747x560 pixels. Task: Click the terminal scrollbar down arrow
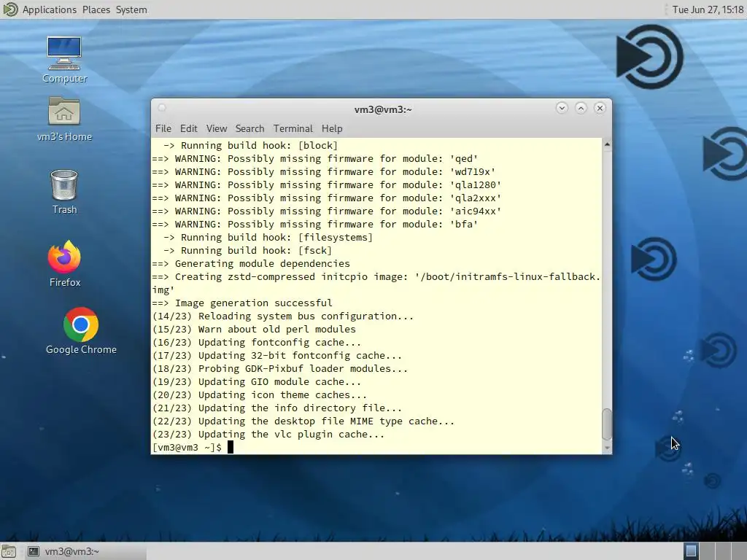click(x=607, y=448)
